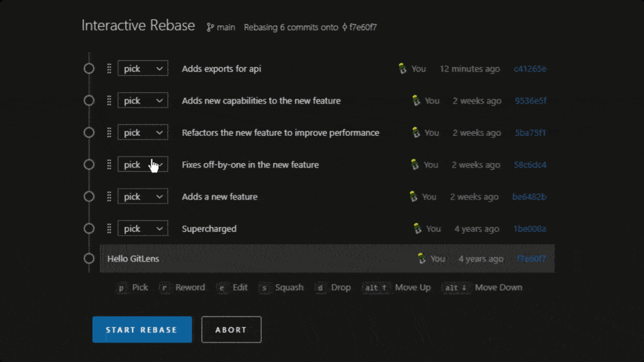Click avatar icon on the Supercharged row
Screen dimensions: 644x362
pyautogui.click(x=418, y=229)
